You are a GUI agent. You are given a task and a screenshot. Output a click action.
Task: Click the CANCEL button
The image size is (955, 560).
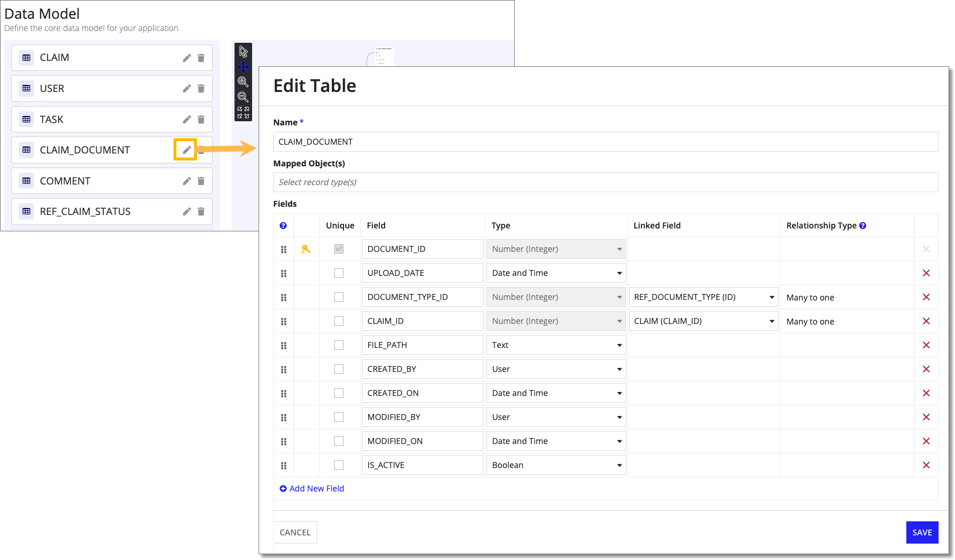295,532
